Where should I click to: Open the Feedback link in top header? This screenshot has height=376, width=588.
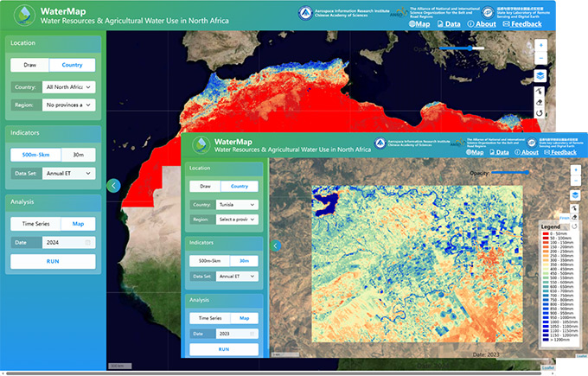521,23
